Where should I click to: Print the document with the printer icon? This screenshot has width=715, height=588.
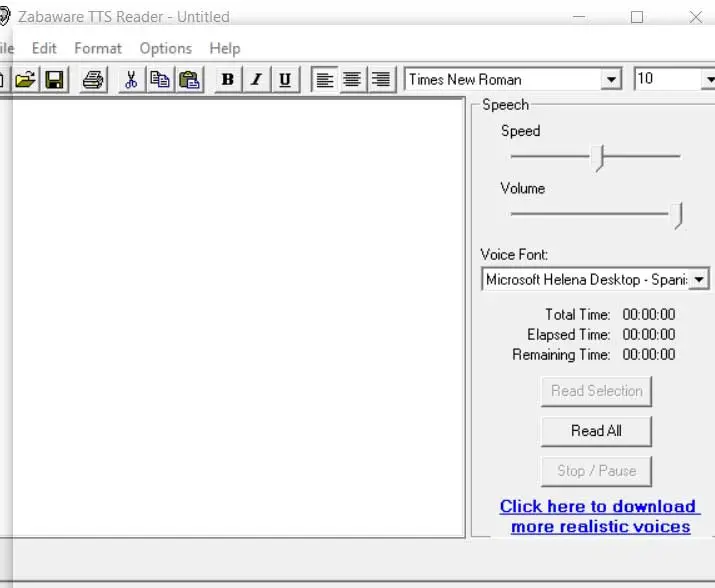(93, 80)
